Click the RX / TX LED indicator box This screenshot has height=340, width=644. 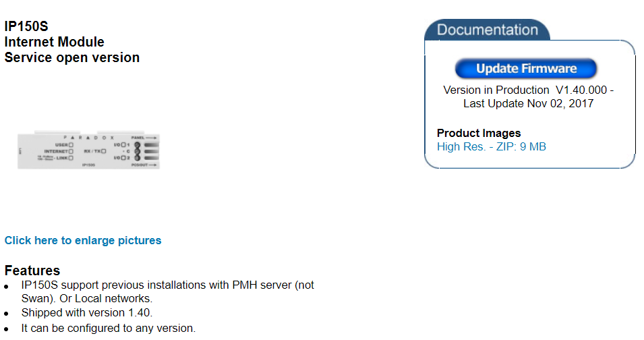(x=103, y=152)
